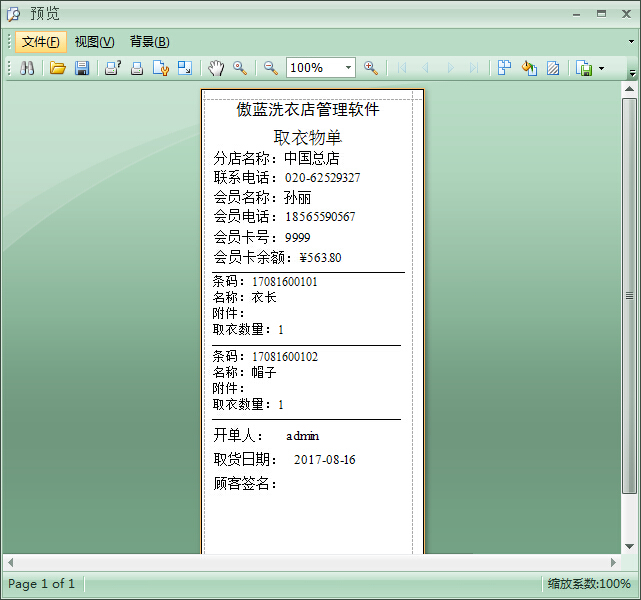The image size is (641, 600).
Task: Click the zoom out icon
Action: coord(271,68)
